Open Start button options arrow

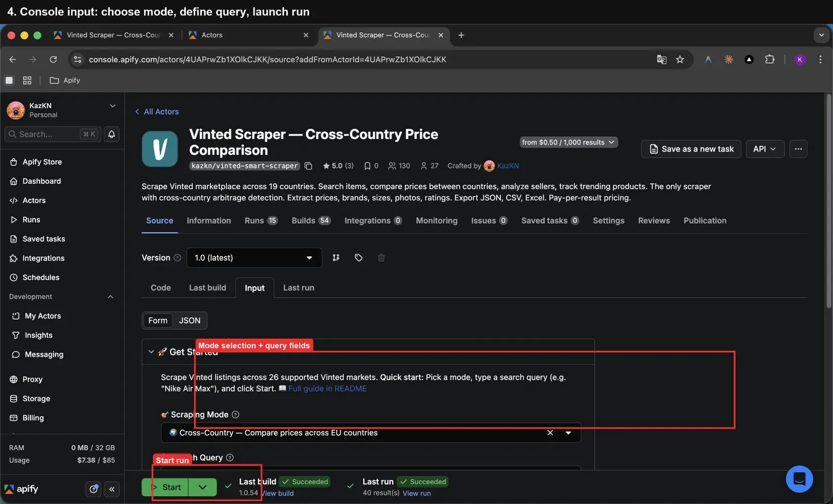(203, 487)
